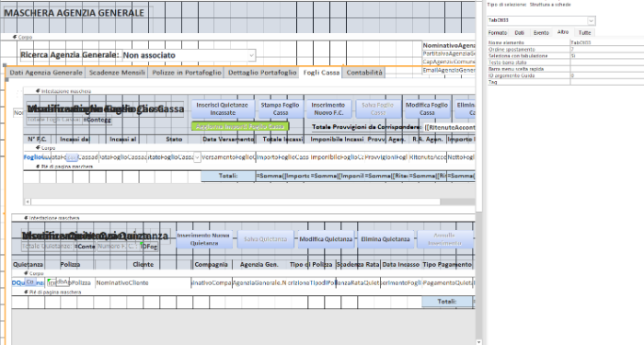Select the MASCHERA AGENZIA GENERALE title label
The image size is (644, 345).
click(x=74, y=13)
